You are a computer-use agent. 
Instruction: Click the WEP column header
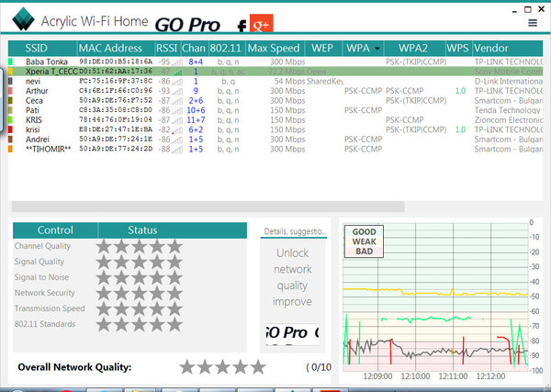click(323, 48)
